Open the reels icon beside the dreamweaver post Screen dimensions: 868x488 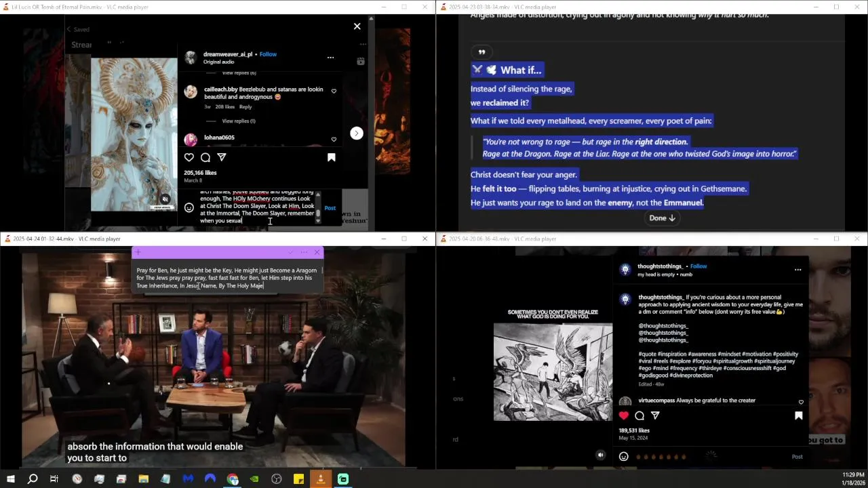tap(361, 61)
